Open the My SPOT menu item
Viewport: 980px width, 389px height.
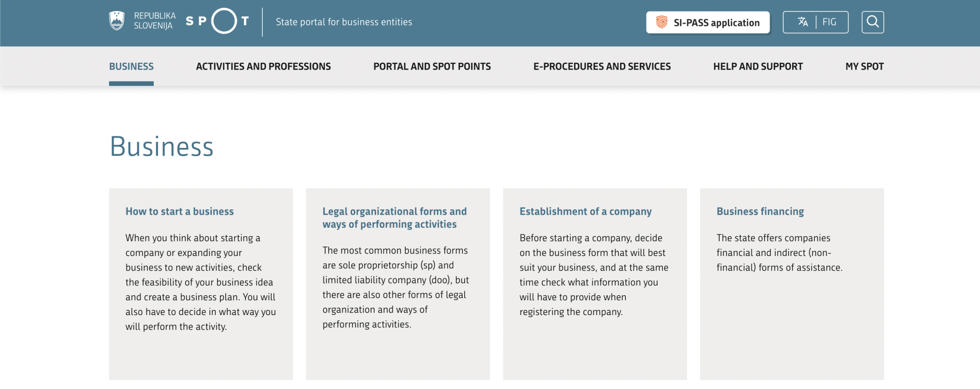pyautogui.click(x=864, y=66)
